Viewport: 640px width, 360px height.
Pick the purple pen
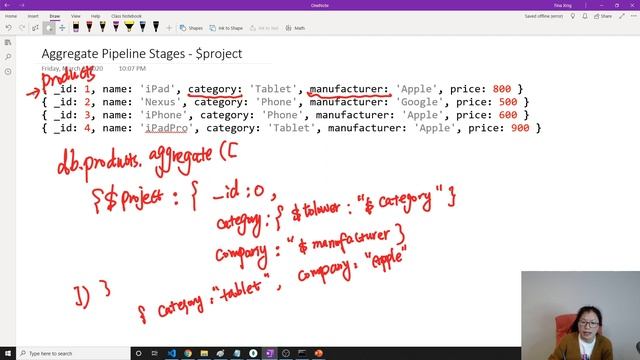[116, 27]
